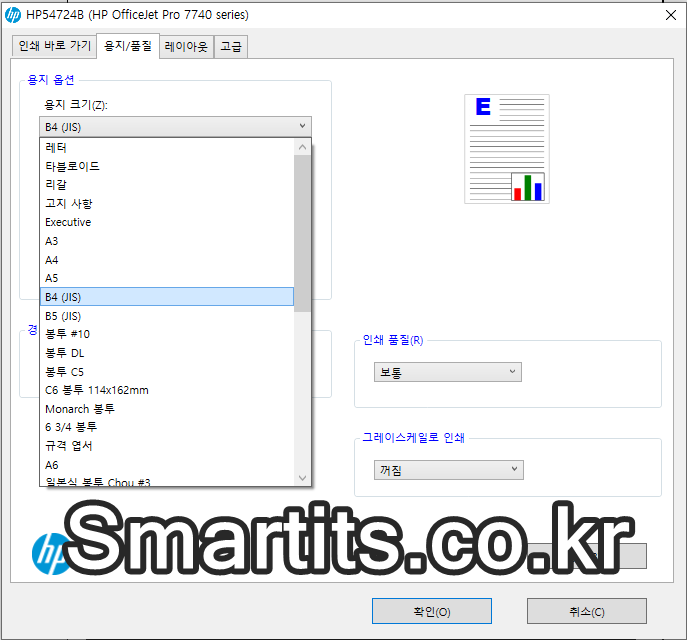
Task: Pick Monarch 봉투 size
Action: coord(167,409)
